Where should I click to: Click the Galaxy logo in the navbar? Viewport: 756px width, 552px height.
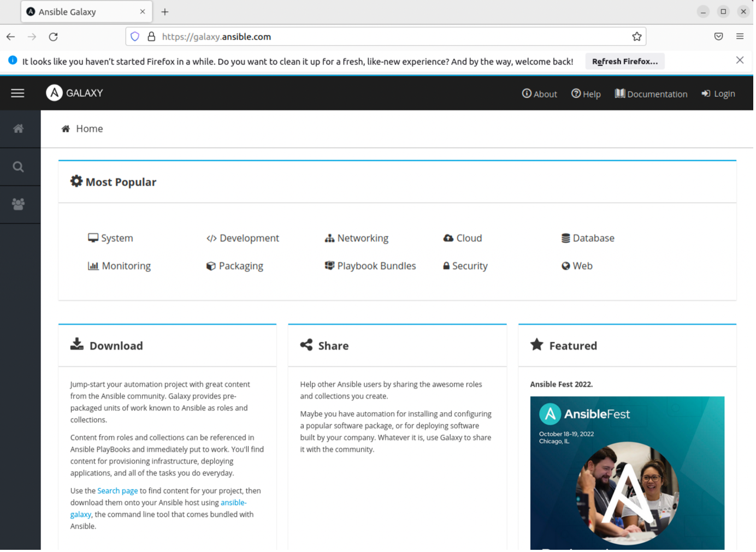click(x=54, y=93)
